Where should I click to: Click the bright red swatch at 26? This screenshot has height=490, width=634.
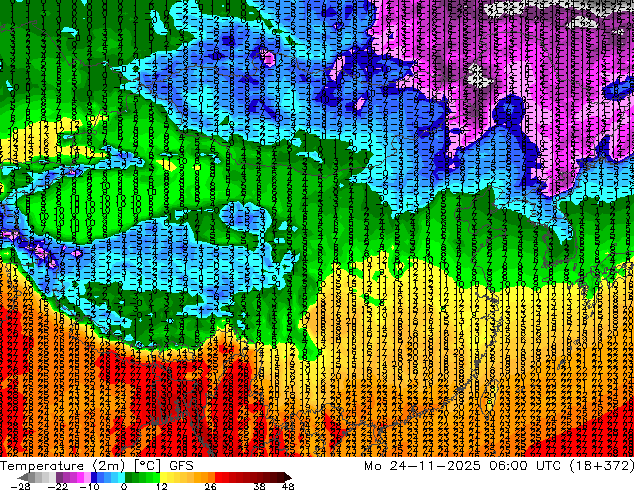(218, 477)
